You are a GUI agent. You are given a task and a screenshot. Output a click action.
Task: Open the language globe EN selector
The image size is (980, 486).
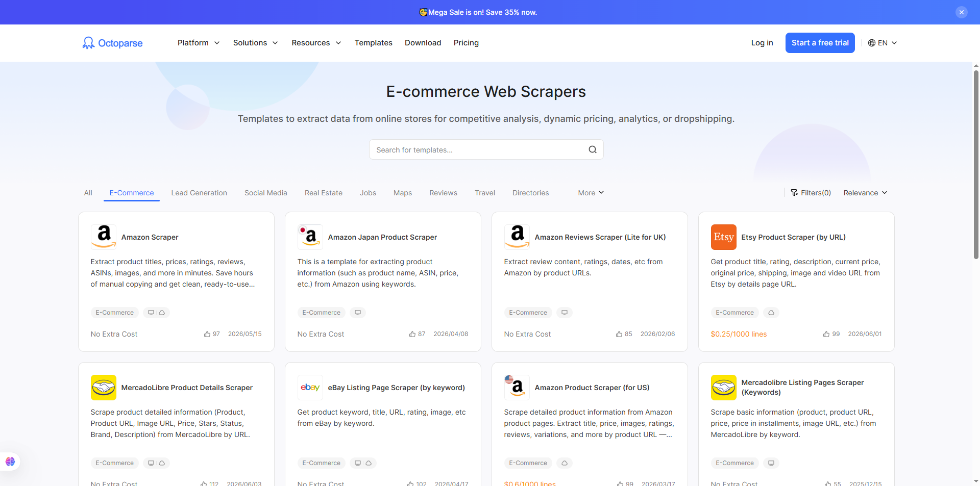click(883, 43)
